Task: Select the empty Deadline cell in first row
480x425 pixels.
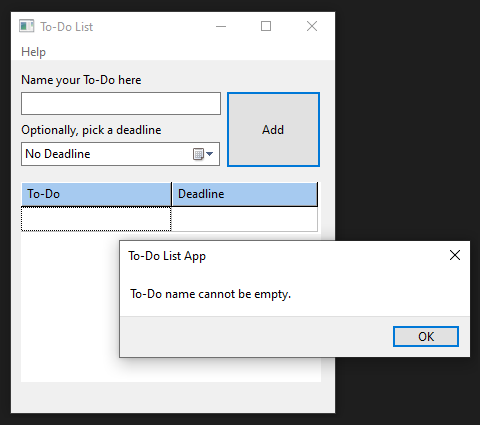Action: pos(244,219)
